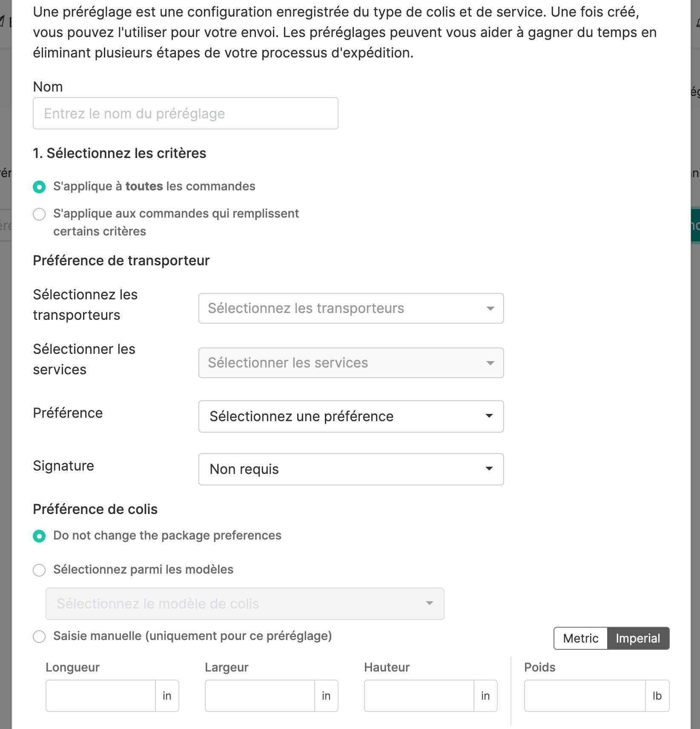
Task: Select the "Saisie manuelle" radio option
Action: [x=39, y=637]
